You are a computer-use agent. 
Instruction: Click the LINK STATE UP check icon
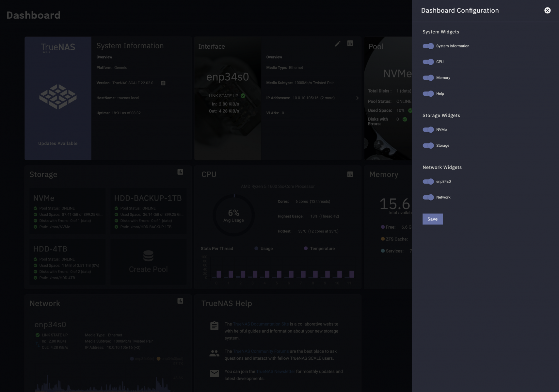click(243, 96)
